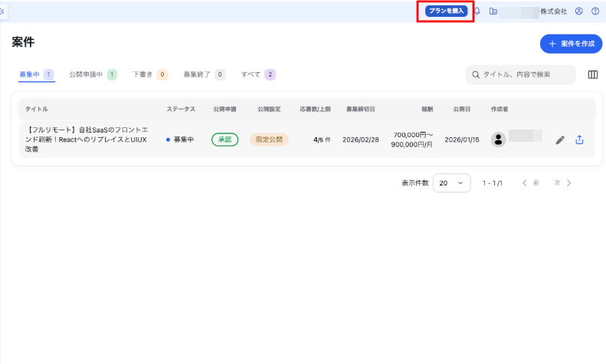Click the 作成者 column header

point(500,109)
